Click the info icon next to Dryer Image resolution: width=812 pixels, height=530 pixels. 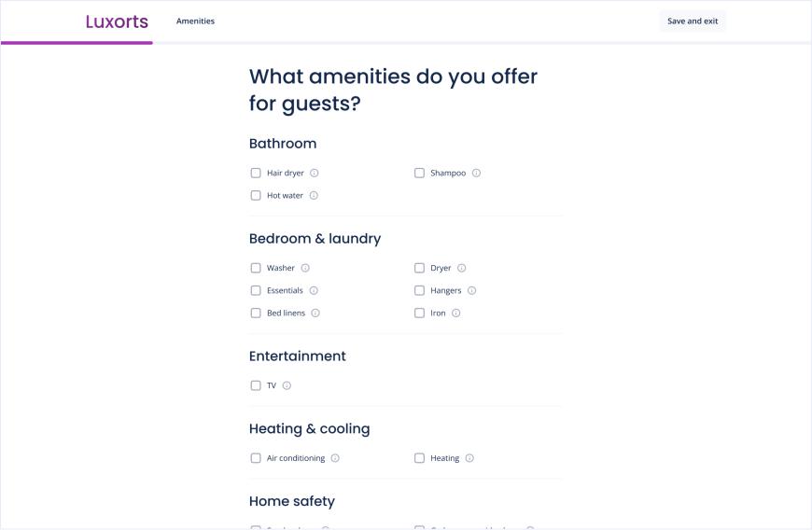tap(461, 268)
